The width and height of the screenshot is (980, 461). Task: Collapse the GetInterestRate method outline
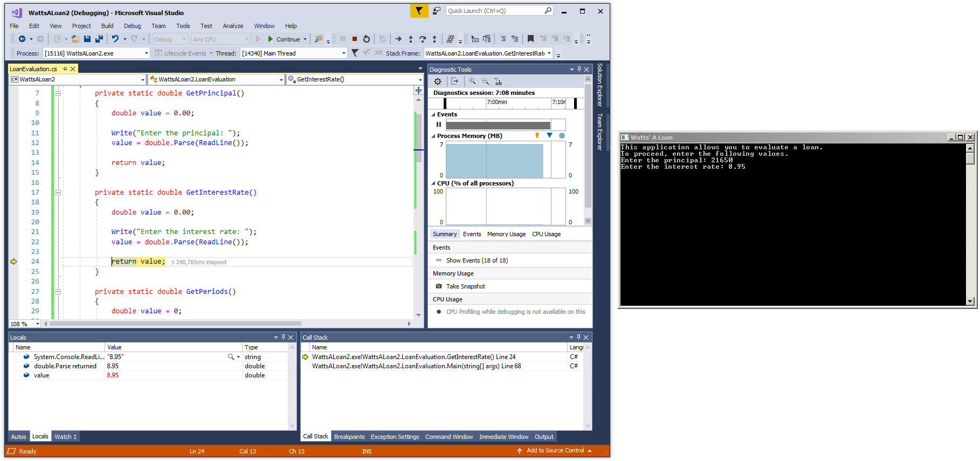(58, 192)
